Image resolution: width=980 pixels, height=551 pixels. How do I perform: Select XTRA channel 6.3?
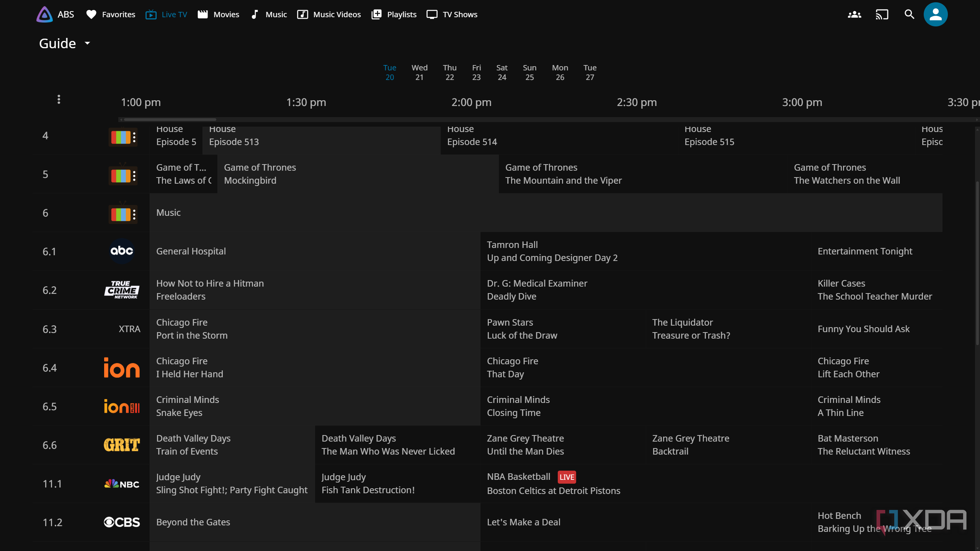tap(91, 329)
